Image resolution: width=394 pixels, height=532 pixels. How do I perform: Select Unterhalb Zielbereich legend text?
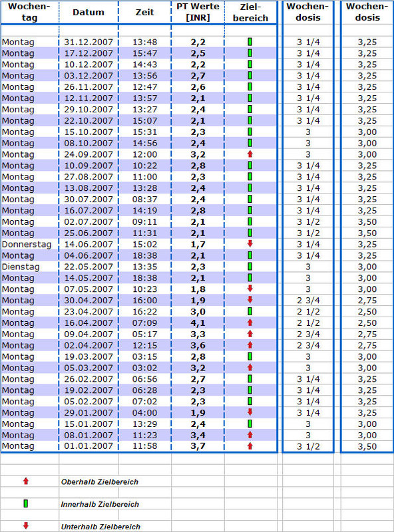pos(100,527)
